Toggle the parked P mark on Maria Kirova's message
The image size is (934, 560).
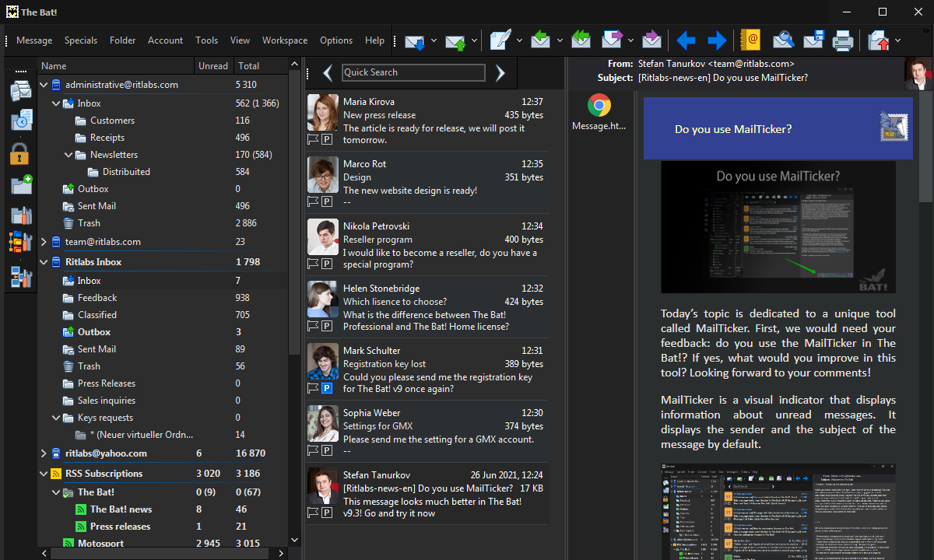point(327,139)
